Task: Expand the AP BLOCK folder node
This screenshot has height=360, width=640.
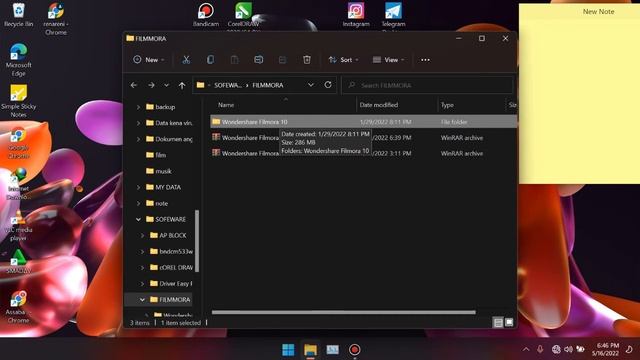Action: coord(142,236)
